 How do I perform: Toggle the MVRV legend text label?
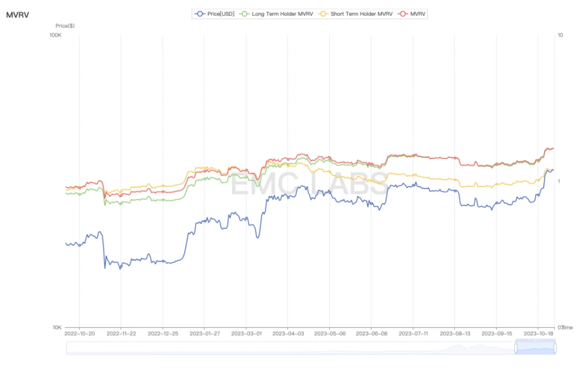coord(418,14)
